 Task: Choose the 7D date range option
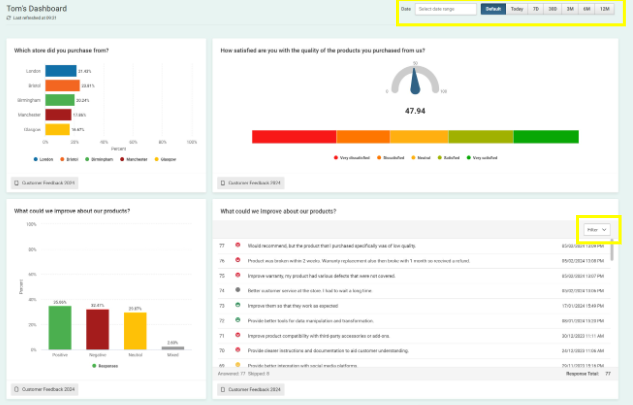pyautogui.click(x=535, y=9)
